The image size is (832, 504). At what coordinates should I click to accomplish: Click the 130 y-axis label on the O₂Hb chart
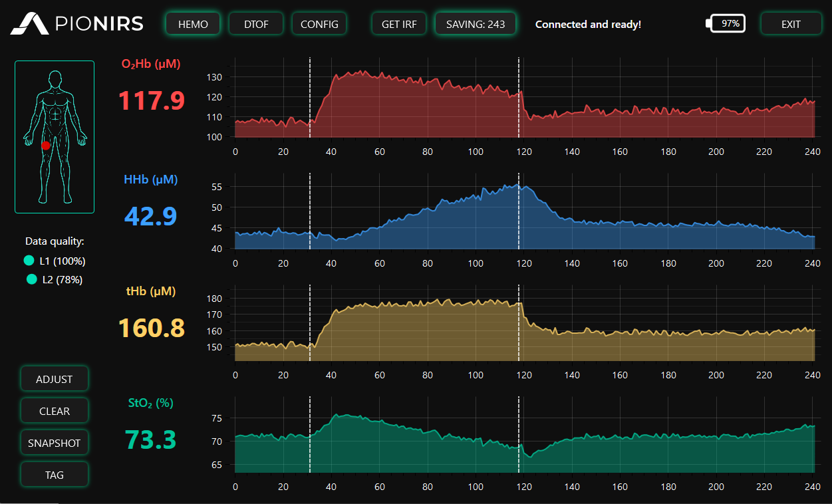pyautogui.click(x=214, y=77)
